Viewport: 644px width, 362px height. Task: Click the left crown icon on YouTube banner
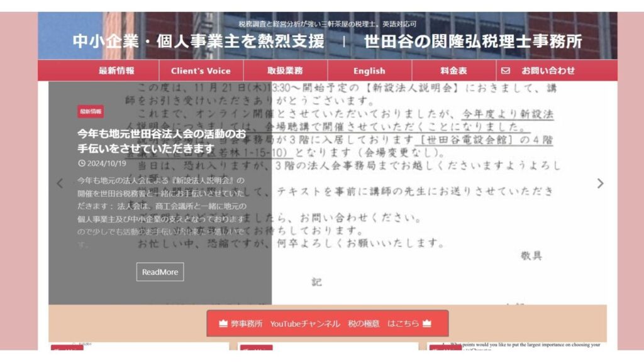pos(223,324)
